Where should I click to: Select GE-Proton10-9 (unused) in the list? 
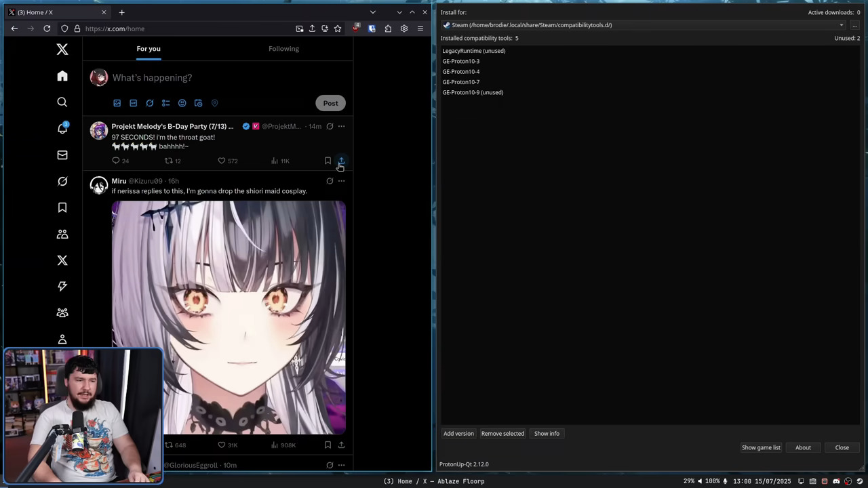point(473,92)
